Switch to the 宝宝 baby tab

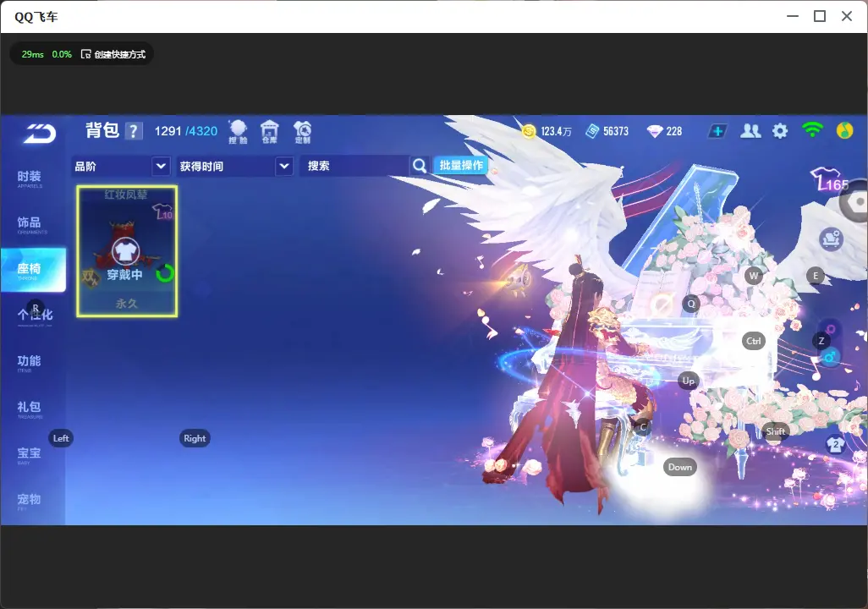(30, 454)
